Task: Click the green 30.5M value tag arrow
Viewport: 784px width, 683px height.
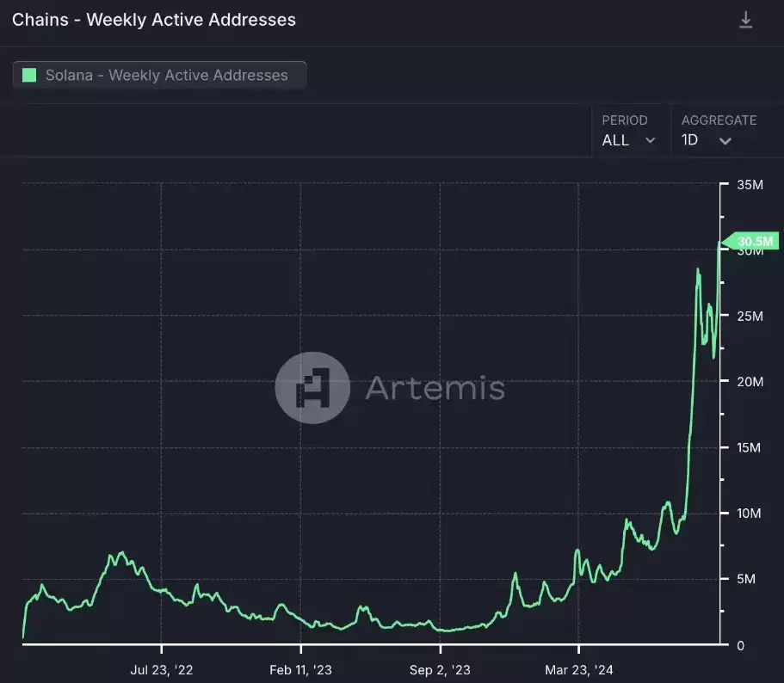Action: coord(727,241)
